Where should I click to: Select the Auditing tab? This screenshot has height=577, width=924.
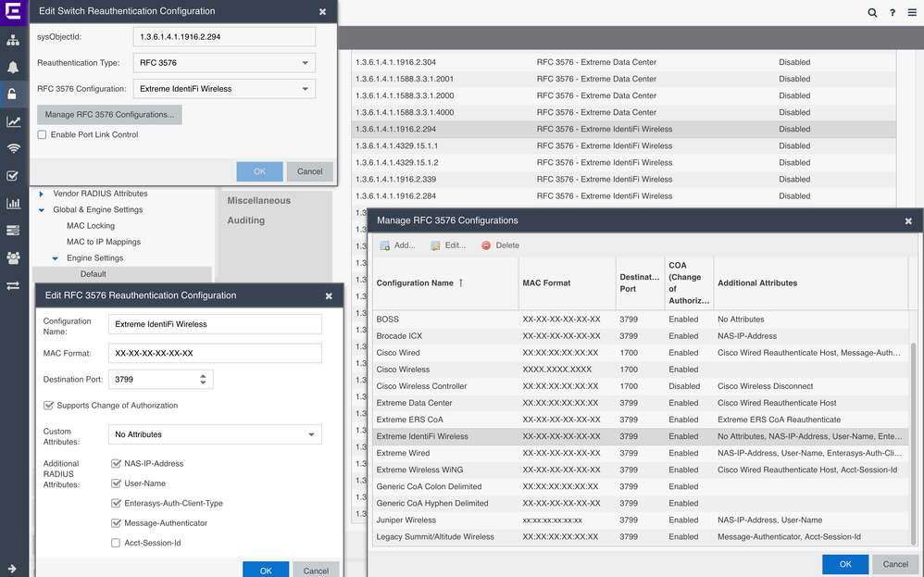pyautogui.click(x=246, y=220)
